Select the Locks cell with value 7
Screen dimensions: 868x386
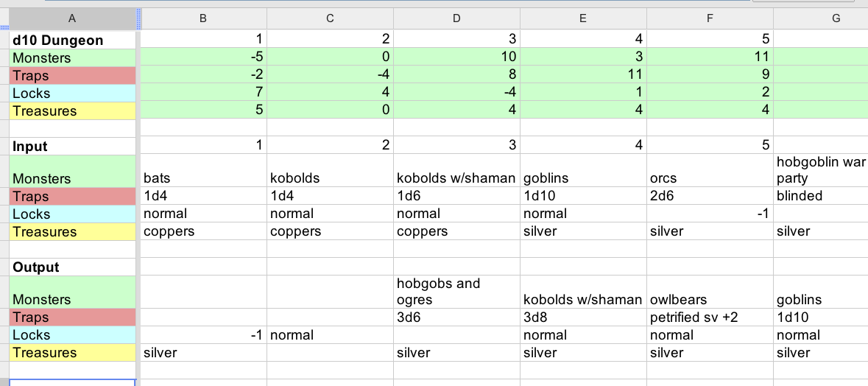click(x=202, y=94)
